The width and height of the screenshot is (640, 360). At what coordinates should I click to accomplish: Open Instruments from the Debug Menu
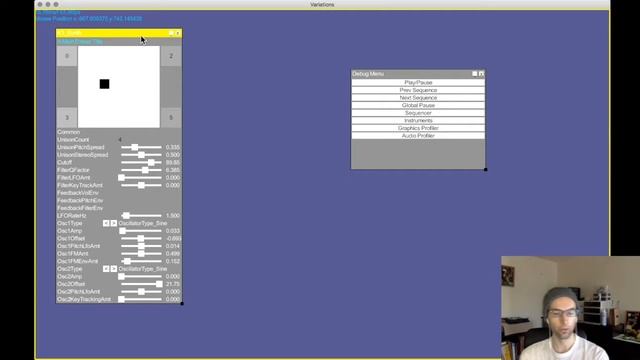(x=418, y=121)
